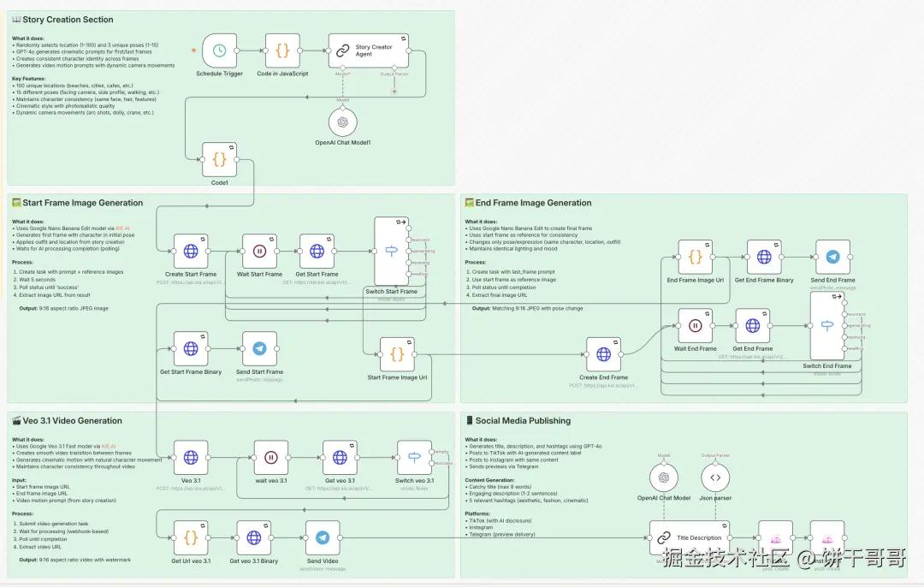Viewport: 924px width, 587px height.
Task: Click the KIE.AI link in Veo 3.1 notes
Action: point(109,446)
